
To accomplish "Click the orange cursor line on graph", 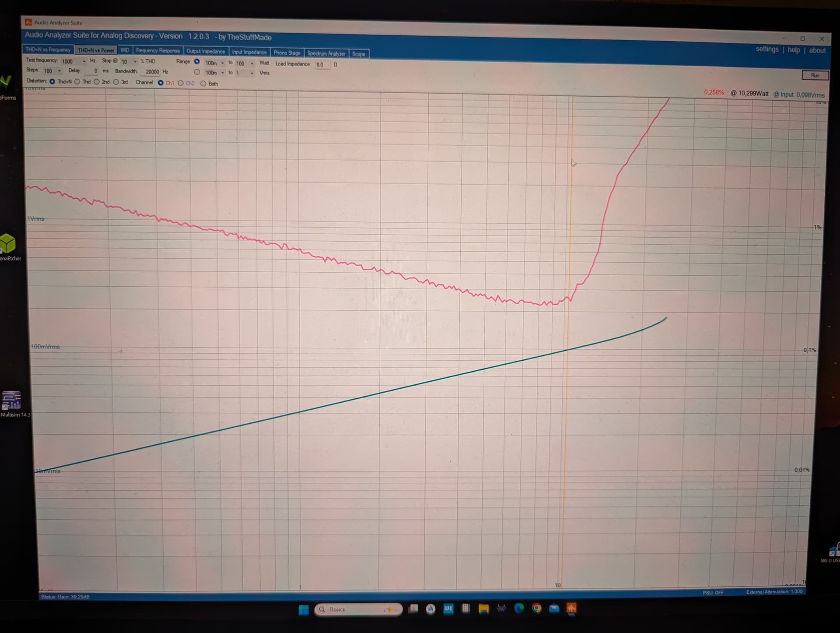I will click(x=567, y=341).
